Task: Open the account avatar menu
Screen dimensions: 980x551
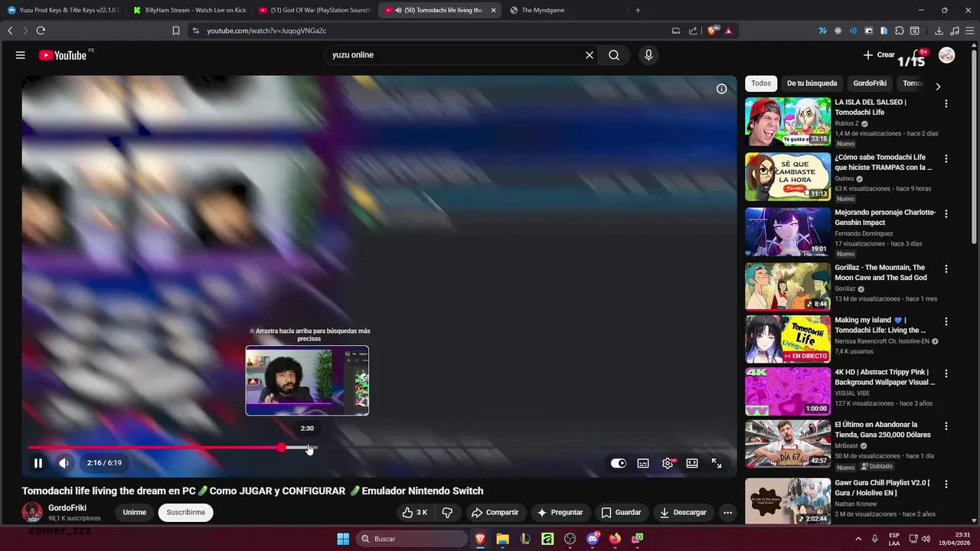Action: [947, 55]
